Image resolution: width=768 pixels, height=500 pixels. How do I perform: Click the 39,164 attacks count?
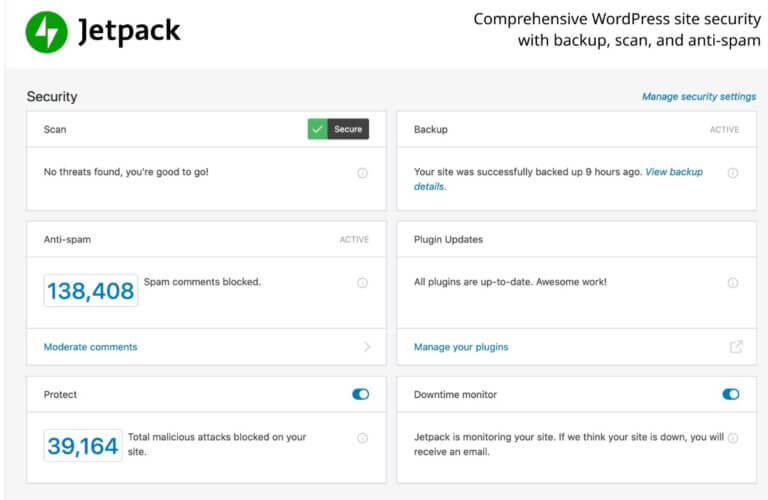coord(83,446)
